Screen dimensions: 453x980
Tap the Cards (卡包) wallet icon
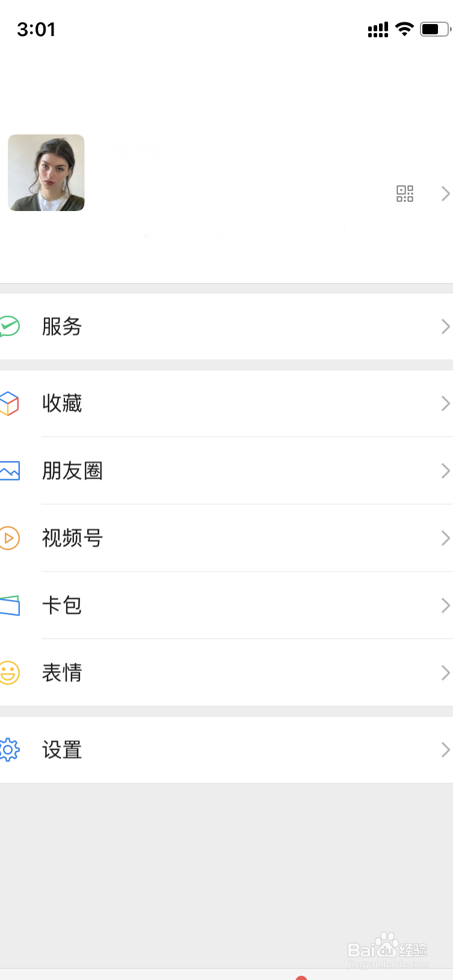point(10,605)
